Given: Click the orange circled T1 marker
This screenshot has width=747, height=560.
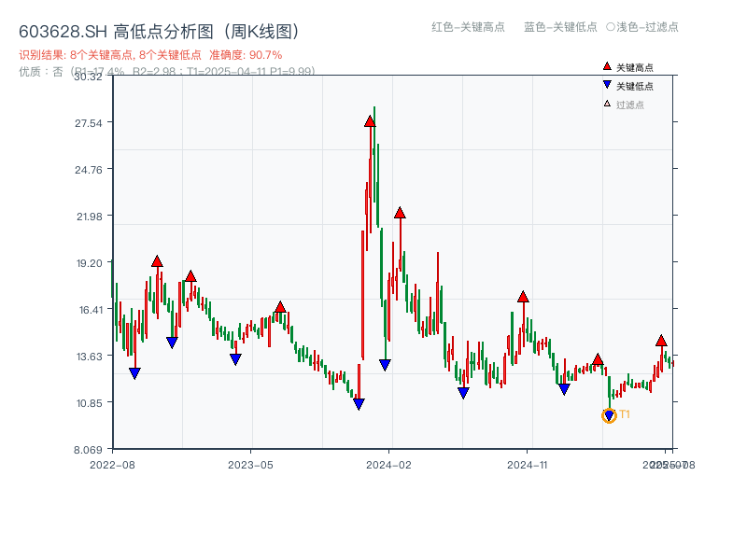Looking at the screenshot, I should (608, 414).
